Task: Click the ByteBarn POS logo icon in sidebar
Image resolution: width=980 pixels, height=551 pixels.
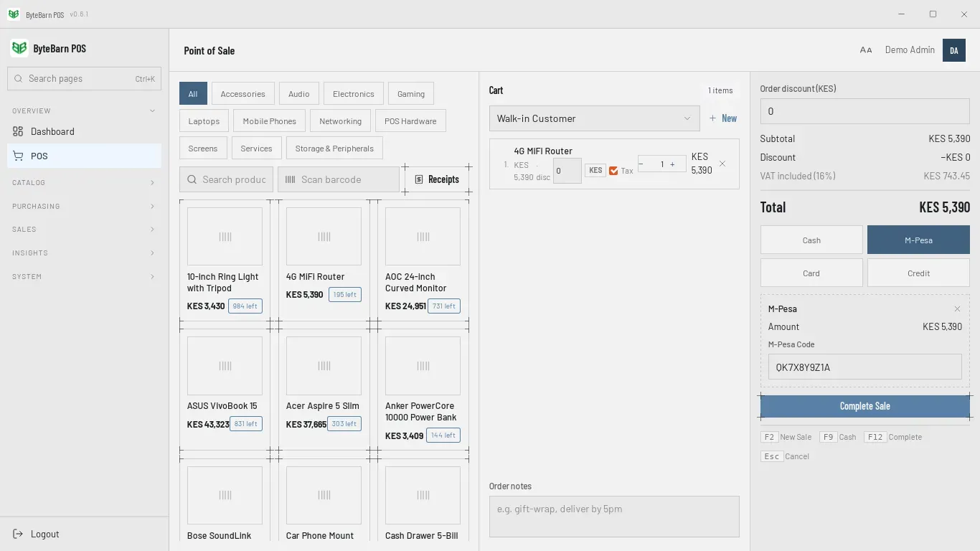Action: click(x=19, y=48)
